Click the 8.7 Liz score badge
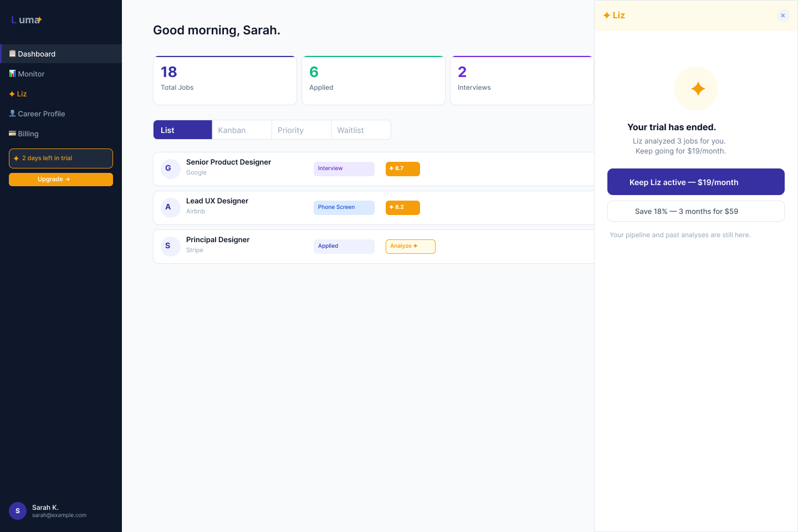This screenshot has height=532, width=798. tap(403, 169)
